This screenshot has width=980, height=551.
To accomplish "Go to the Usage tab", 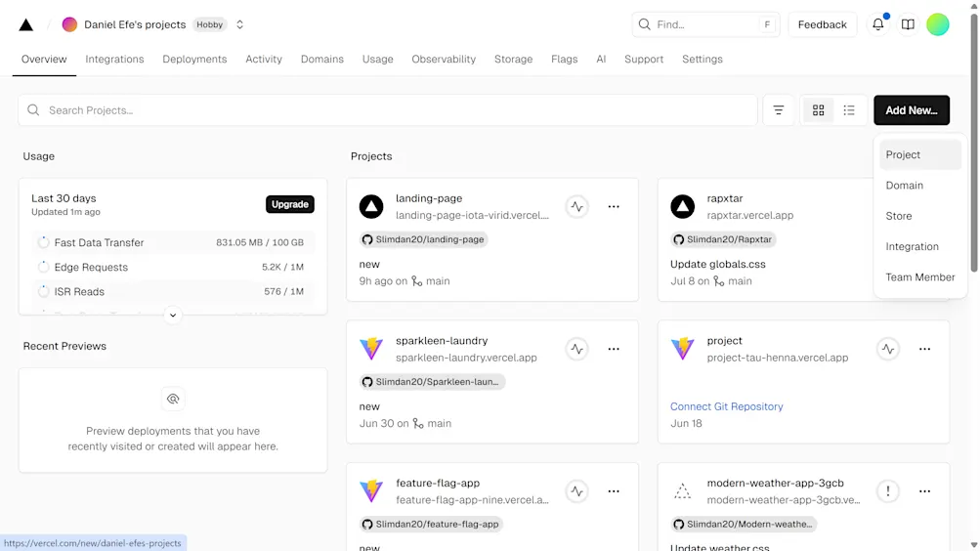I will [x=377, y=59].
